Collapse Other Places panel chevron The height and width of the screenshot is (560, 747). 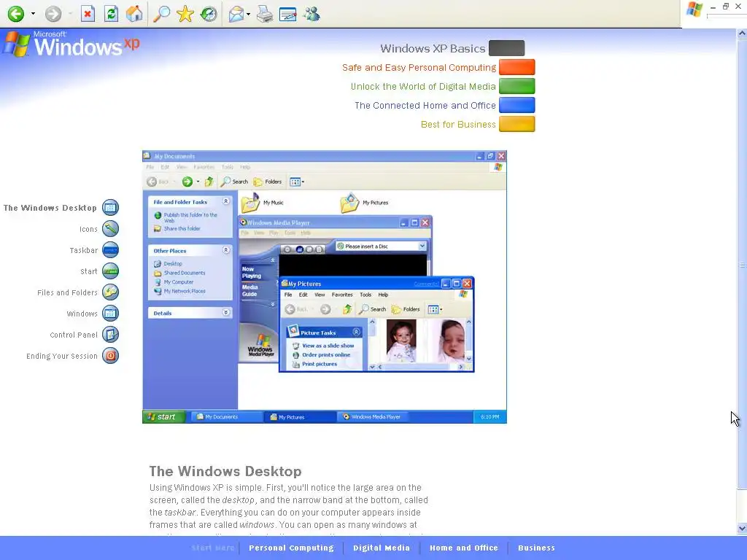pos(226,250)
